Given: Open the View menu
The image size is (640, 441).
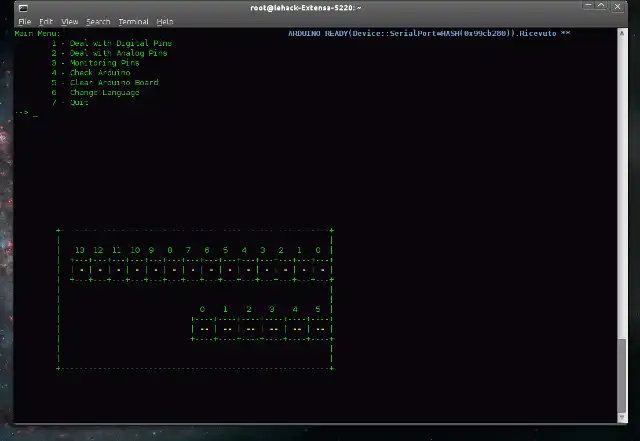Looking at the screenshot, I should [x=70, y=21].
